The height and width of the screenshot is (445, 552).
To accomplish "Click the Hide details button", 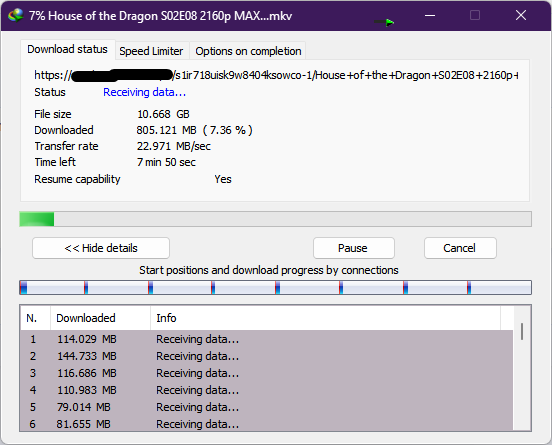I will point(101,248).
